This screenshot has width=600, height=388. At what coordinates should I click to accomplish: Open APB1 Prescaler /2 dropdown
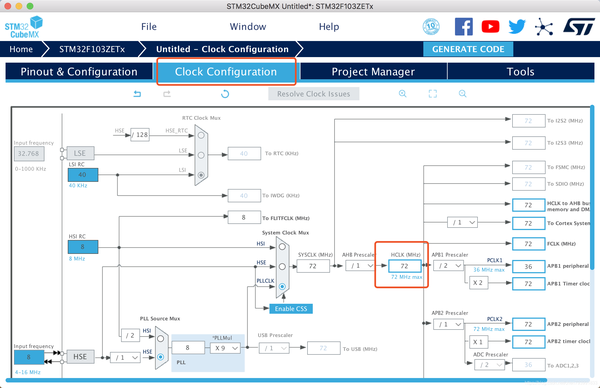coord(448,266)
